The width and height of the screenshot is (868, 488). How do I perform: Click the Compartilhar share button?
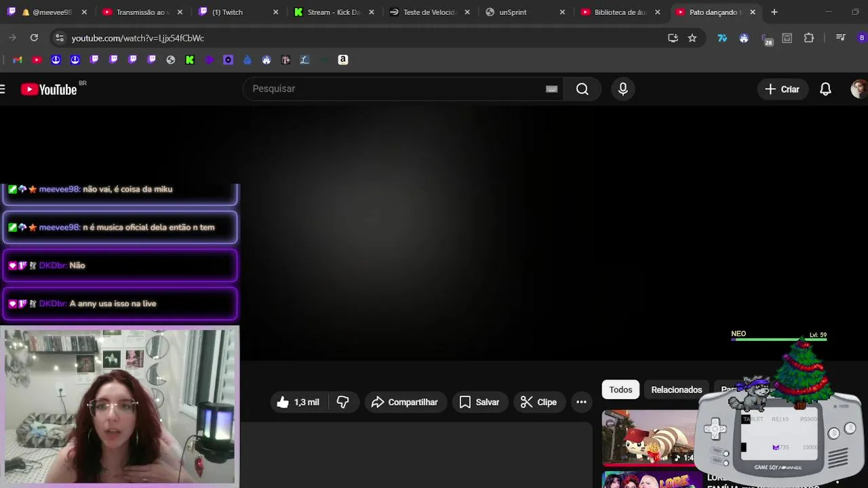click(x=406, y=402)
